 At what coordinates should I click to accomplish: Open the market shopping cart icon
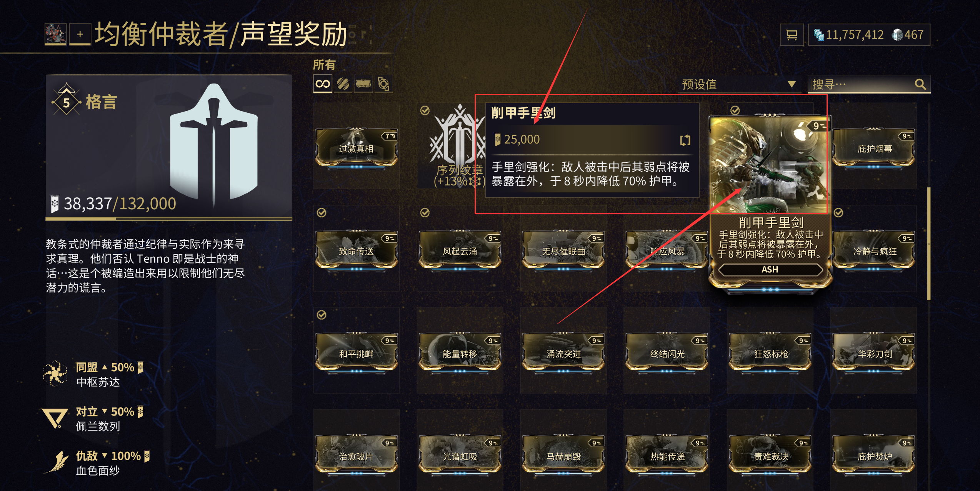tap(792, 35)
